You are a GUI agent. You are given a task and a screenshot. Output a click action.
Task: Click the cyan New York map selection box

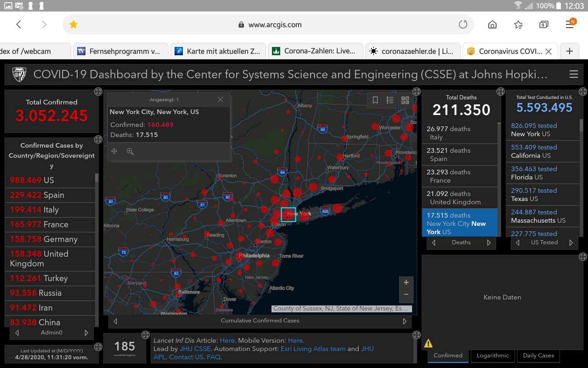pos(288,214)
